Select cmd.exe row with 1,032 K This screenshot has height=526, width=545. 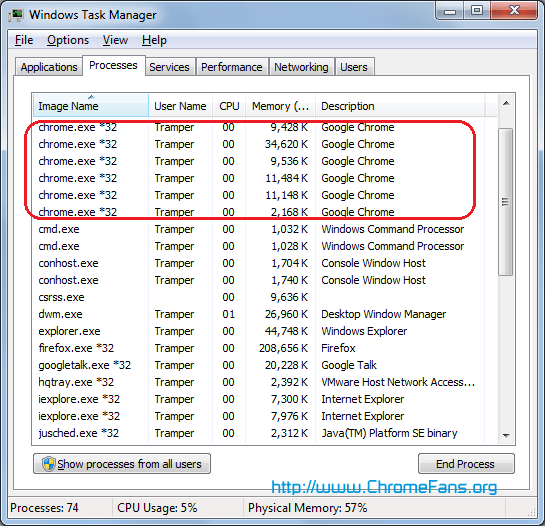pos(258,229)
